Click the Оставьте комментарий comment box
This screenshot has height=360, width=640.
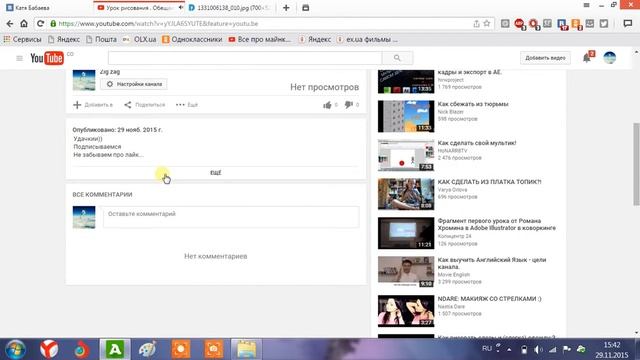(x=231, y=217)
